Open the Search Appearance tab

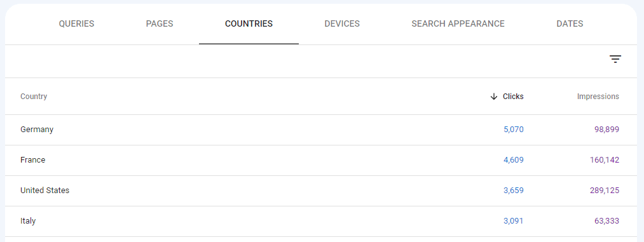pyautogui.click(x=458, y=24)
